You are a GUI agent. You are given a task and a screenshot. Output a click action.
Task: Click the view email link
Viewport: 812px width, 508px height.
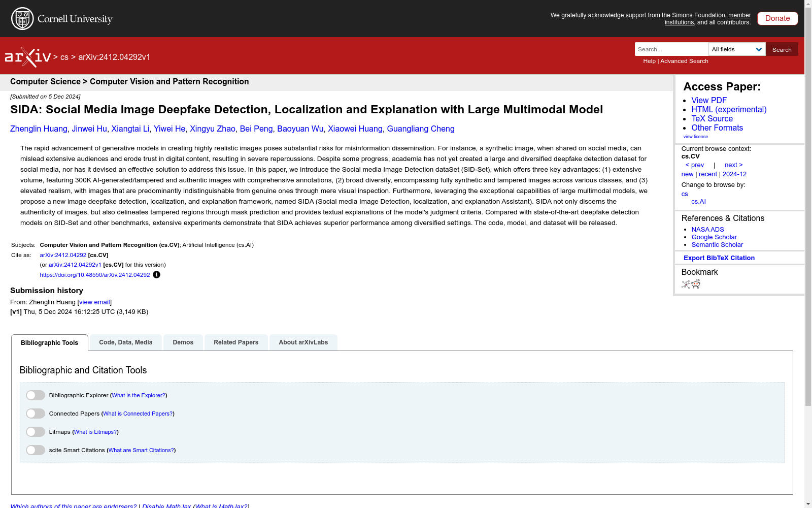[x=94, y=302]
